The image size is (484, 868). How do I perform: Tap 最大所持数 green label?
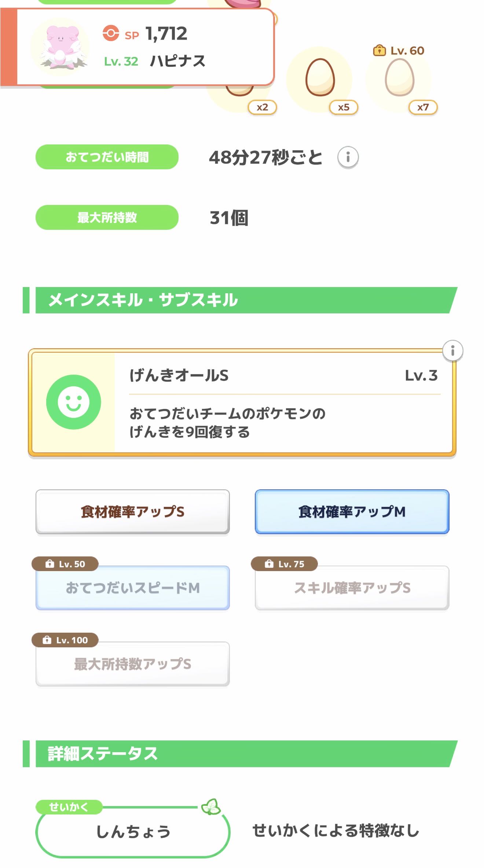(x=107, y=217)
